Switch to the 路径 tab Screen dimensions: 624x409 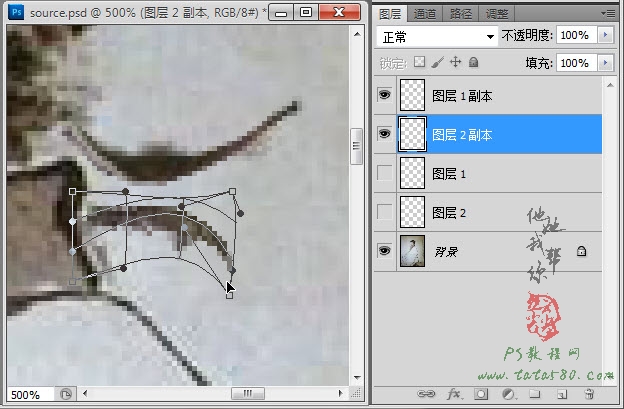460,14
